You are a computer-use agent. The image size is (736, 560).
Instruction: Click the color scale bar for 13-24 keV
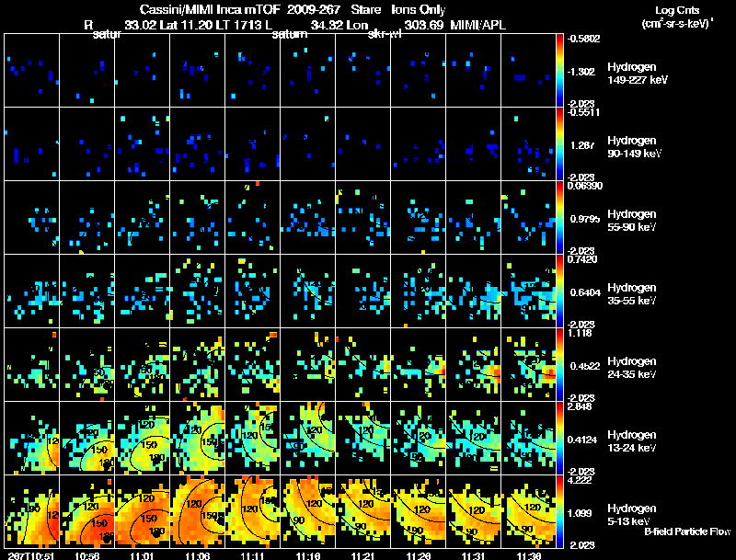pos(559,439)
